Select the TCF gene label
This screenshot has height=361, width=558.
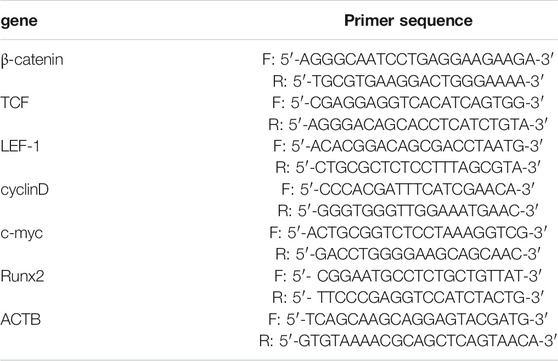coord(15,103)
